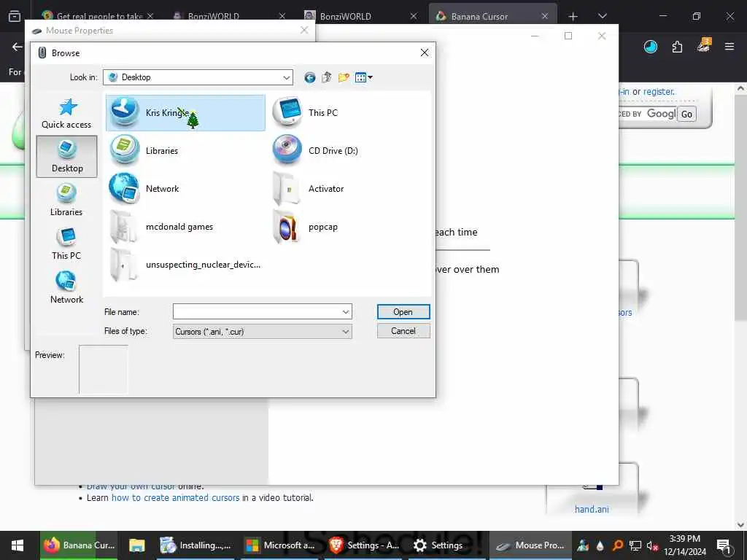Expand the File name dropdown arrow
The image size is (747, 560).
(345, 312)
